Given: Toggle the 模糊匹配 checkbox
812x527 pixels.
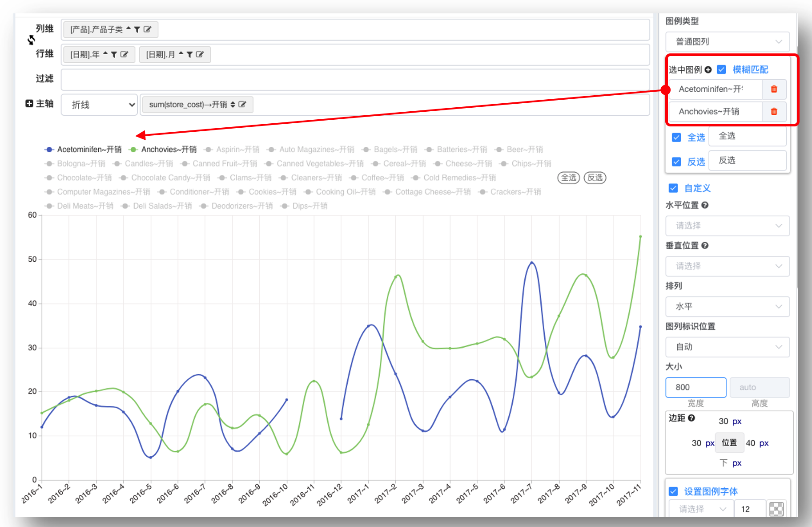Looking at the screenshot, I should tap(721, 69).
